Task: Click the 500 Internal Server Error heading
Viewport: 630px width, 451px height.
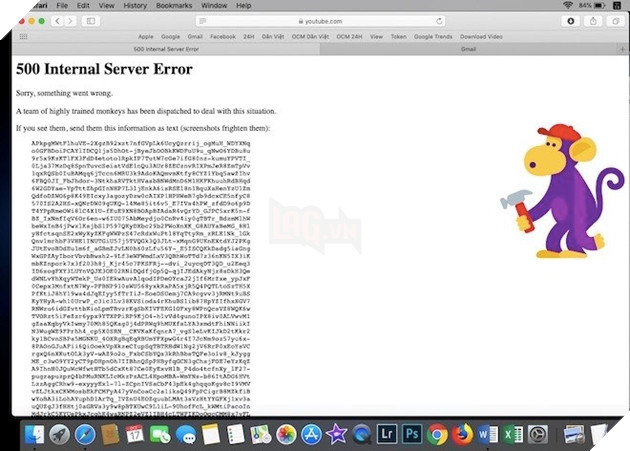Action: point(104,69)
